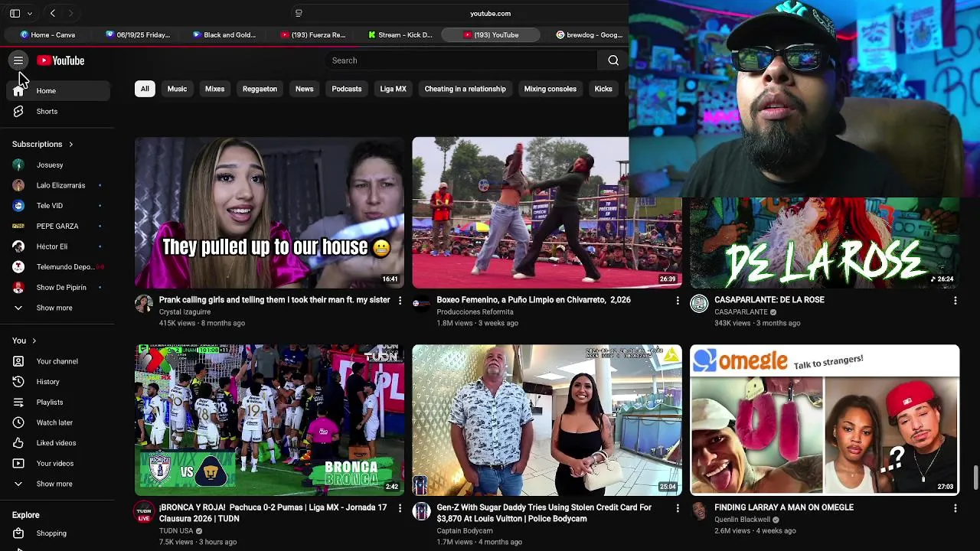The width and height of the screenshot is (980, 551).
Task: Expand Show more under Subscriptions
Action: (x=59, y=308)
